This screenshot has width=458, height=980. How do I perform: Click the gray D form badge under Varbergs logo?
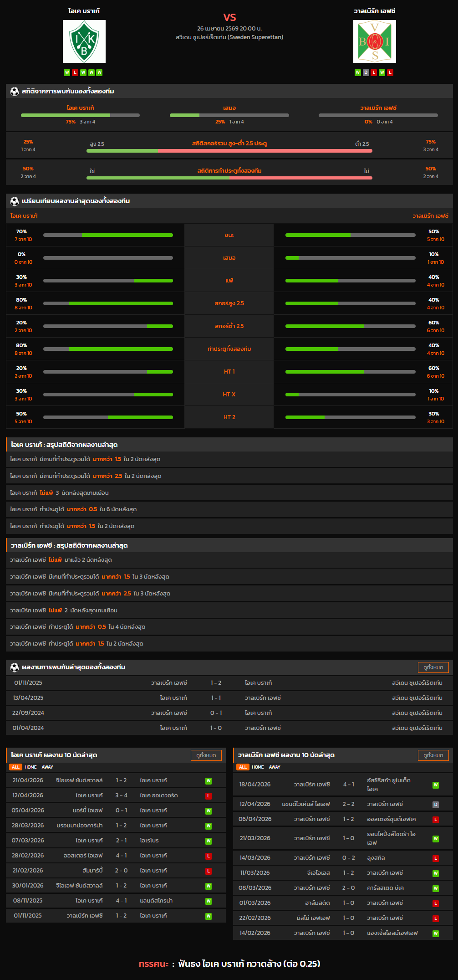pos(366,72)
